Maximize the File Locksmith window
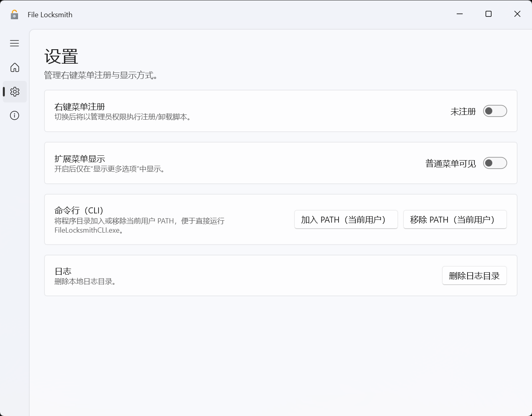Image resolution: width=532 pixels, height=416 pixels. coord(488,14)
